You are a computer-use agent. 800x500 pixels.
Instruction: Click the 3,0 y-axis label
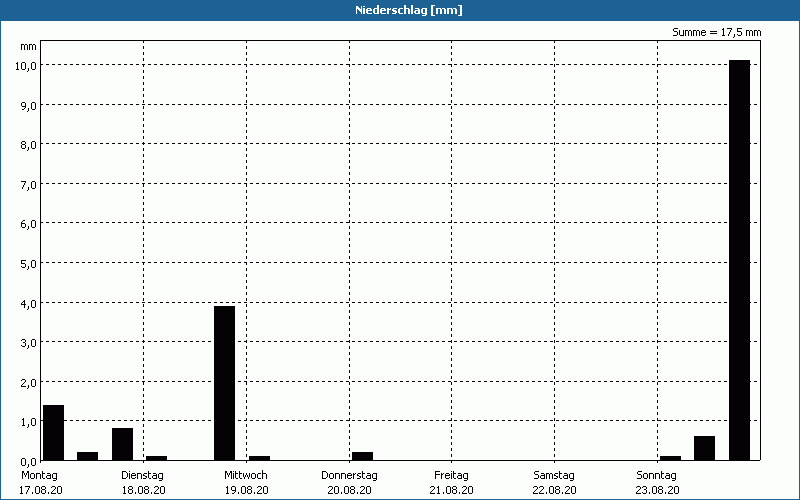(x=28, y=342)
